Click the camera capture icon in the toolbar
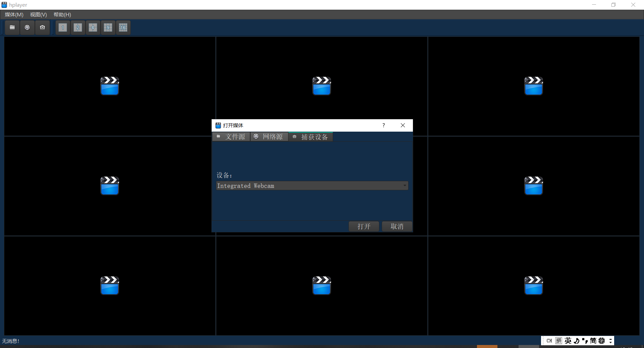 (x=42, y=27)
